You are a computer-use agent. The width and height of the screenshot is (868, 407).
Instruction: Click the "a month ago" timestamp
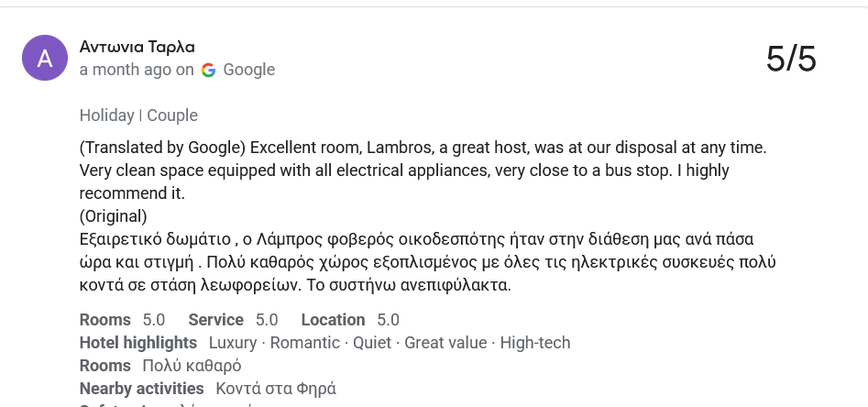[x=125, y=70]
